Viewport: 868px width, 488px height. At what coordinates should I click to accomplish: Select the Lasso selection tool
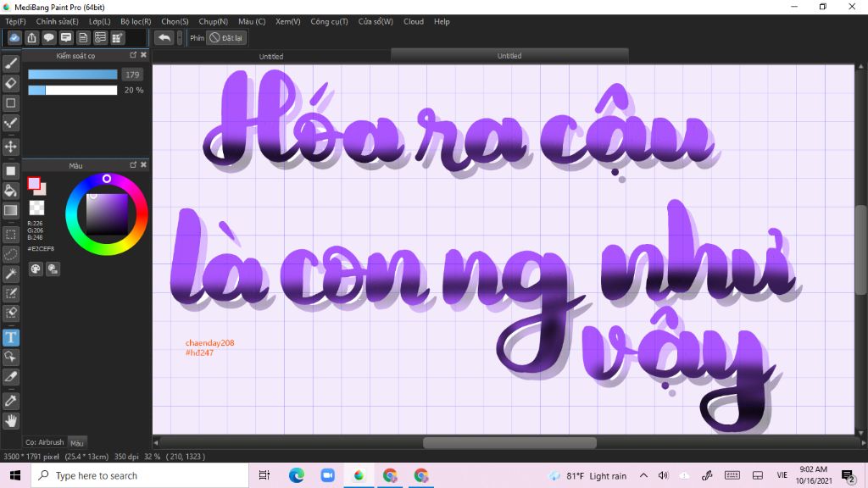point(10,254)
